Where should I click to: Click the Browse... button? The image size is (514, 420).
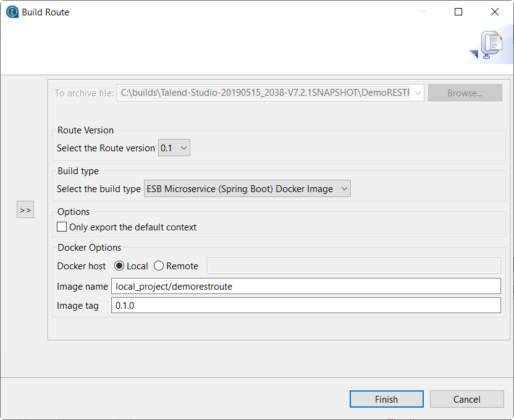click(x=465, y=93)
